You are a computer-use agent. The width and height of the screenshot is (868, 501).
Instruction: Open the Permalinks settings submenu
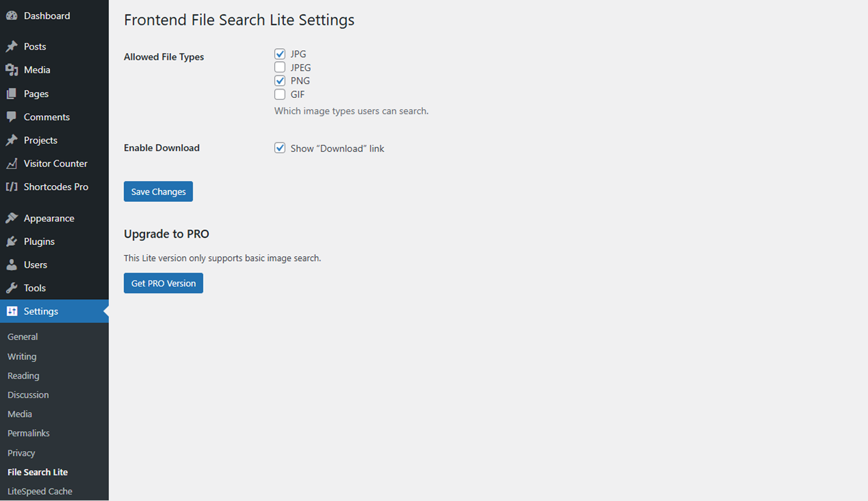pos(28,433)
